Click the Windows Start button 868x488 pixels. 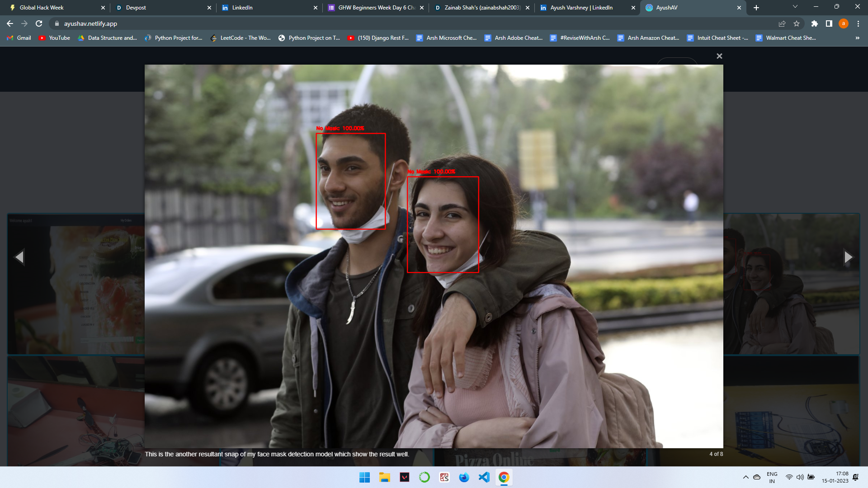(x=364, y=477)
